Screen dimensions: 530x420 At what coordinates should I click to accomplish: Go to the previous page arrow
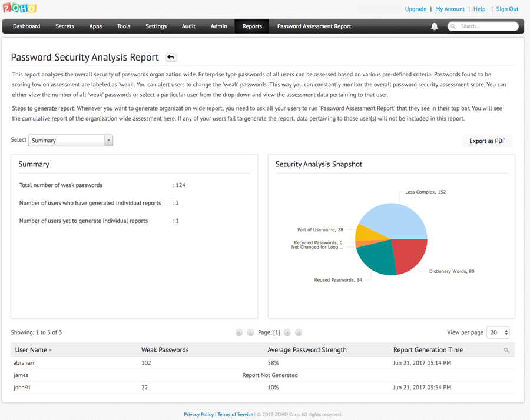pyautogui.click(x=250, y=332)
